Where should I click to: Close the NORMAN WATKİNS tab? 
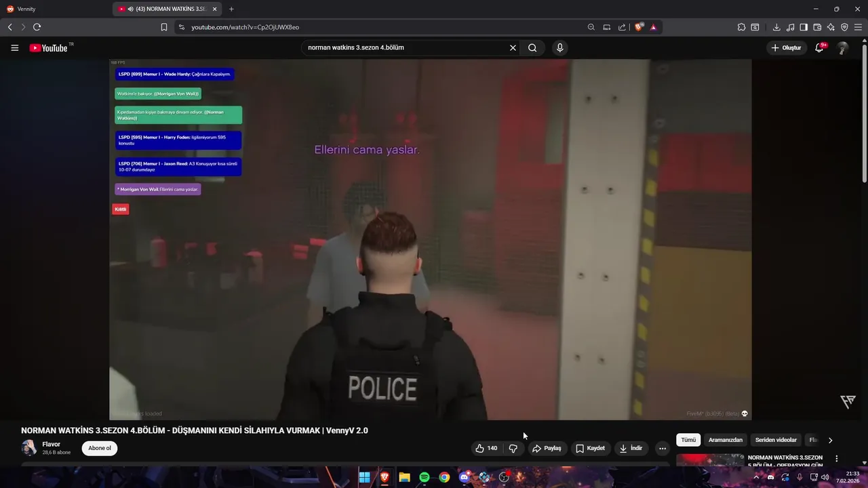point(215,9)
